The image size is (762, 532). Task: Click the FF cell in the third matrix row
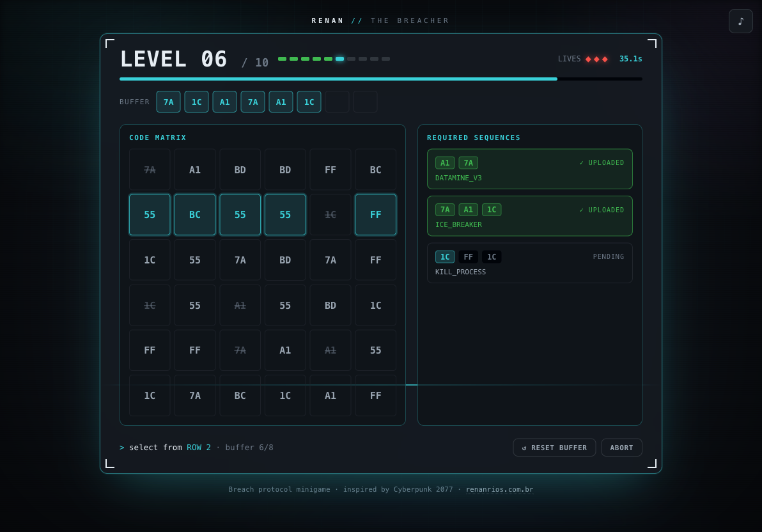(x=376, y=260)
